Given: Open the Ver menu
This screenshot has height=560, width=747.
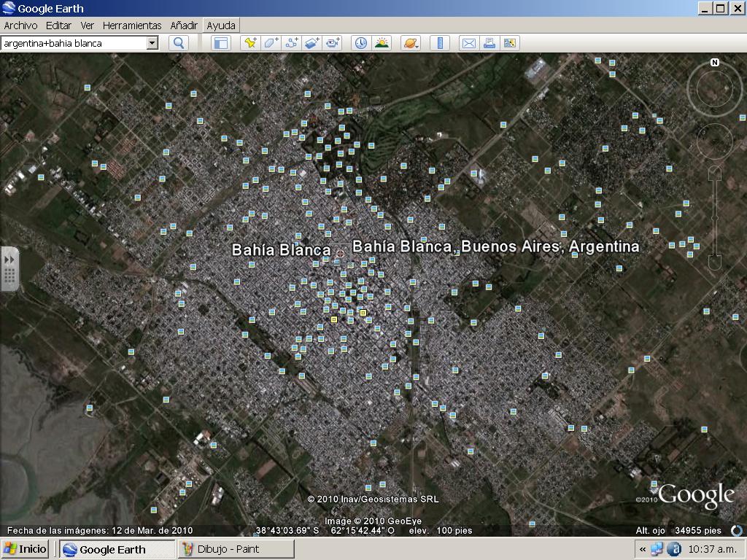Looking at the screenshot, I should [x=88, y=26].
